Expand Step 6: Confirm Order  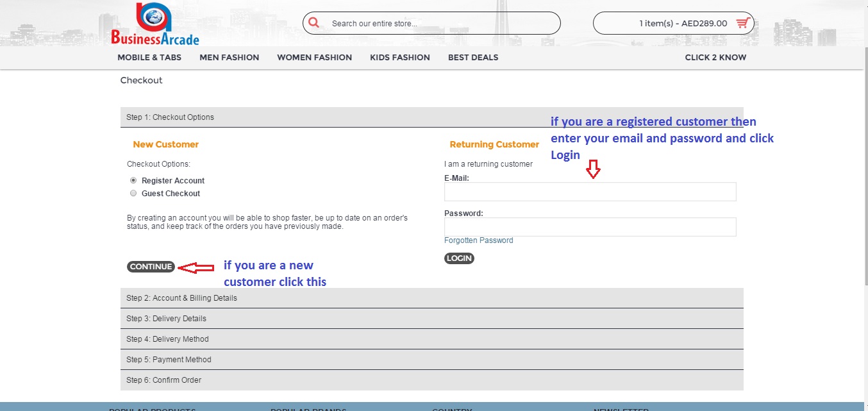click(x=432, y=380)
